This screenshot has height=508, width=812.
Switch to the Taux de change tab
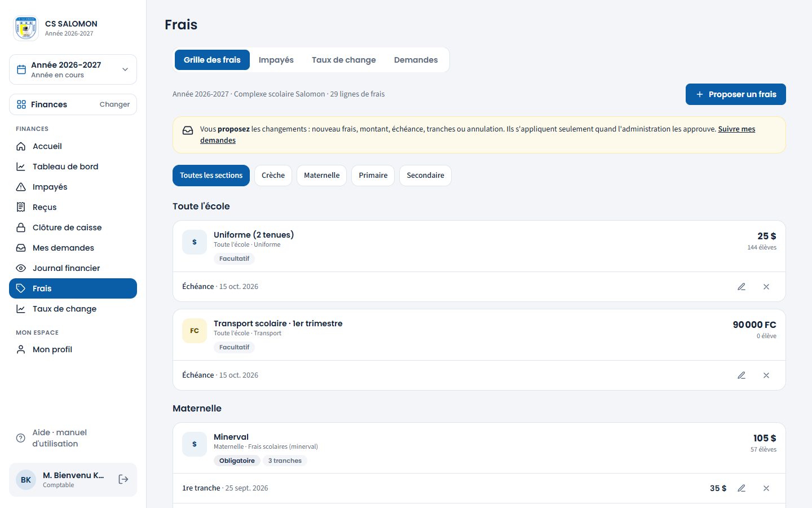pos(344,60)
